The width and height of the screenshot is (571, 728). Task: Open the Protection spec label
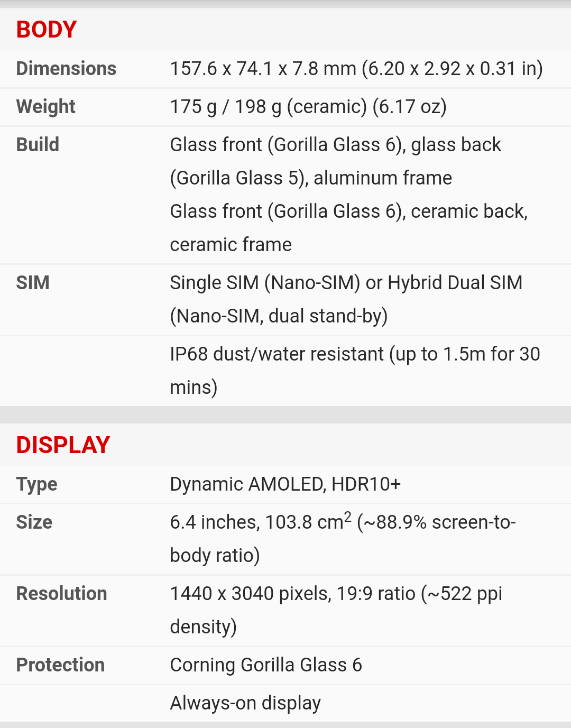click(x=60, y=665)
